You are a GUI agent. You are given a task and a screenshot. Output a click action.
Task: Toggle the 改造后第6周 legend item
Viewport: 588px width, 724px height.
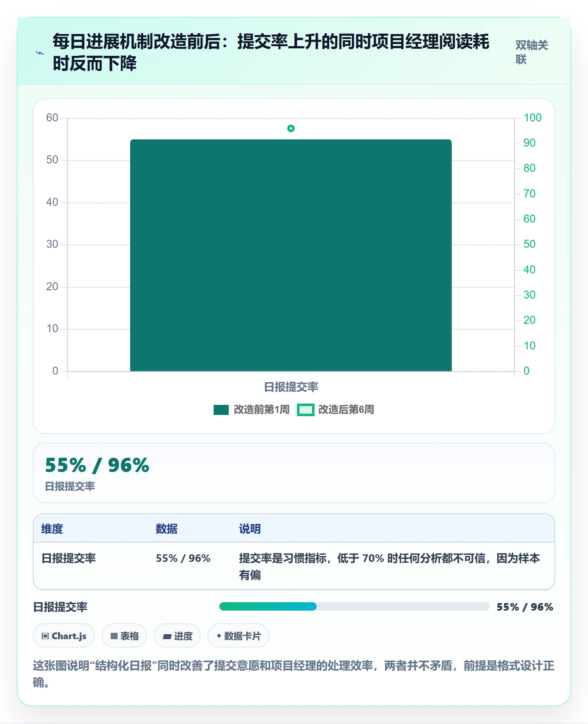click(336, 409)
